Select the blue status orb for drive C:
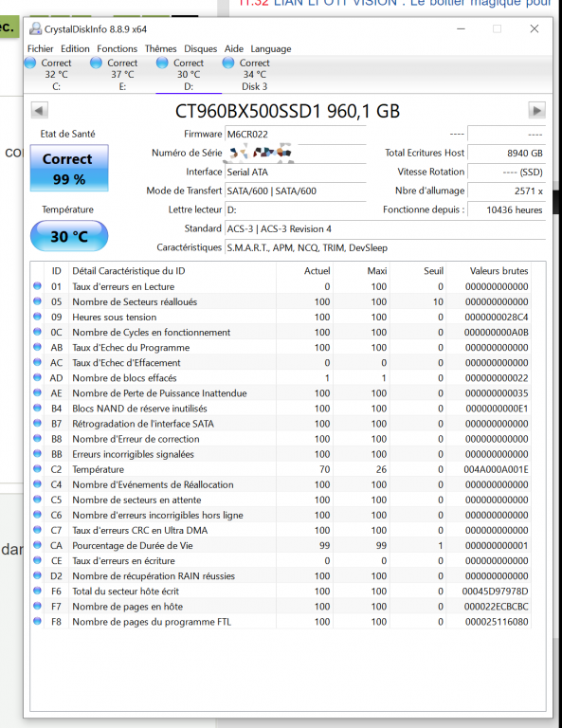Image resolution: width=562 pixels, height=728 pixels. pos(30,63)
